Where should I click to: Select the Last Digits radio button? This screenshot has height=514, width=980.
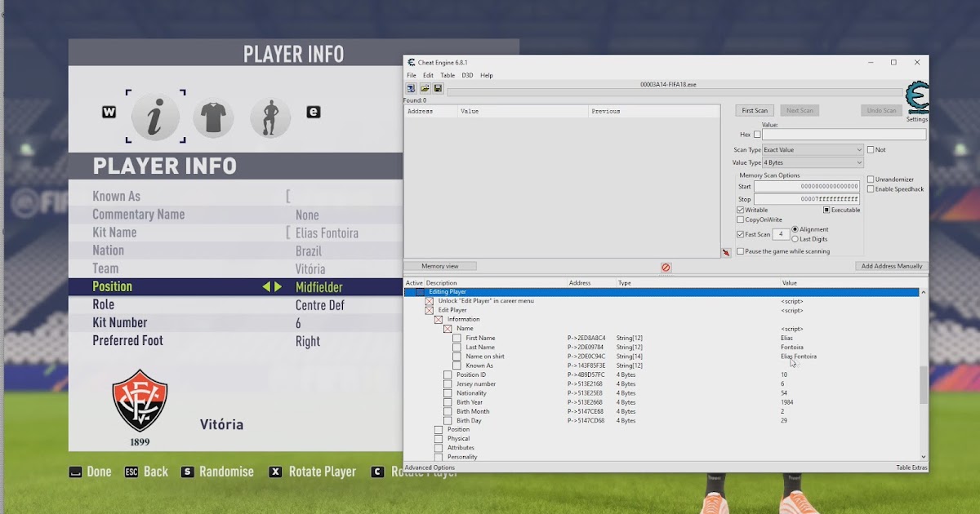[795, 239]
